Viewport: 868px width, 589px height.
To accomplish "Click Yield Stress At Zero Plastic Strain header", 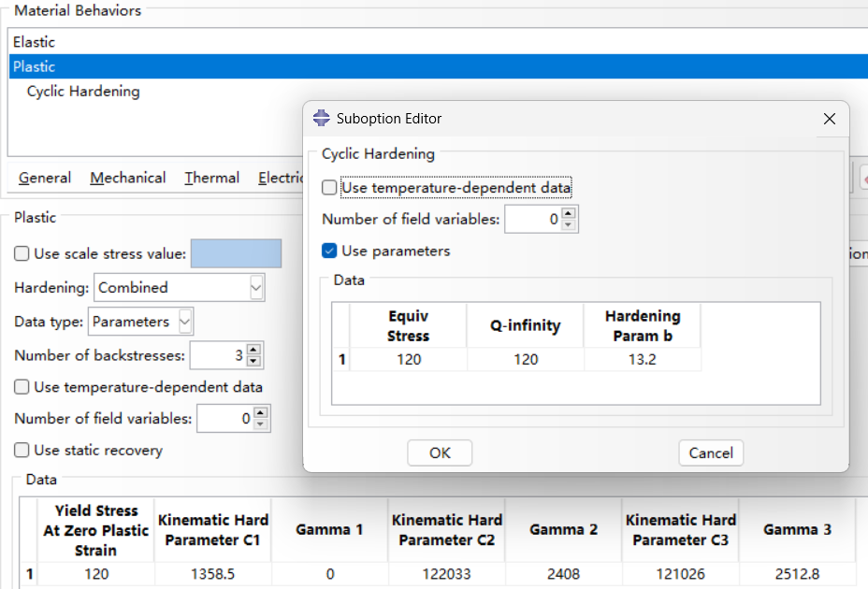I will [x=95, y=530].
